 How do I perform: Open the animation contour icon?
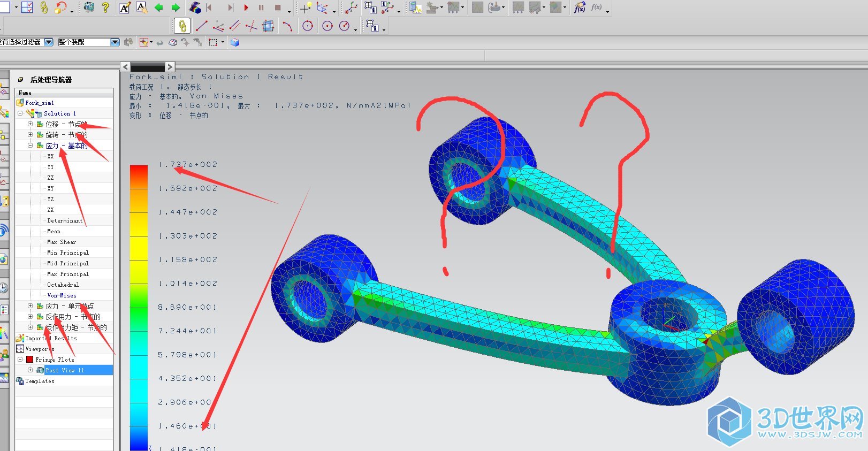195,7
